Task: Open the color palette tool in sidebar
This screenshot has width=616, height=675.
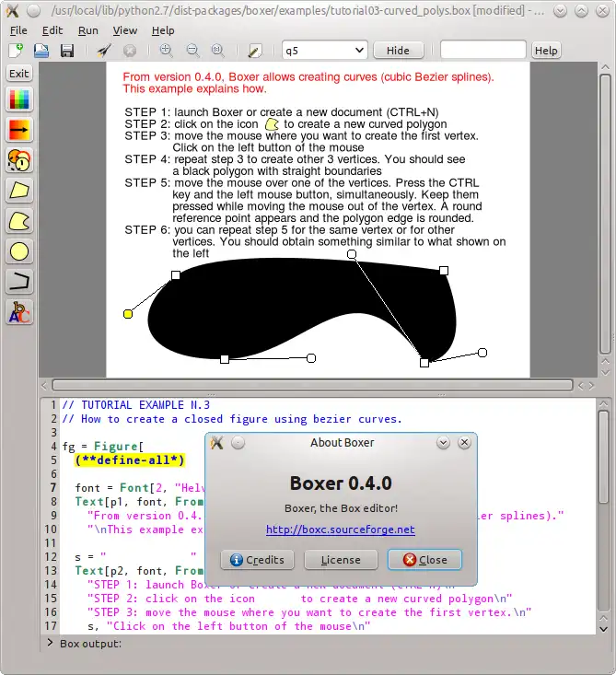Action: point(19,99)
